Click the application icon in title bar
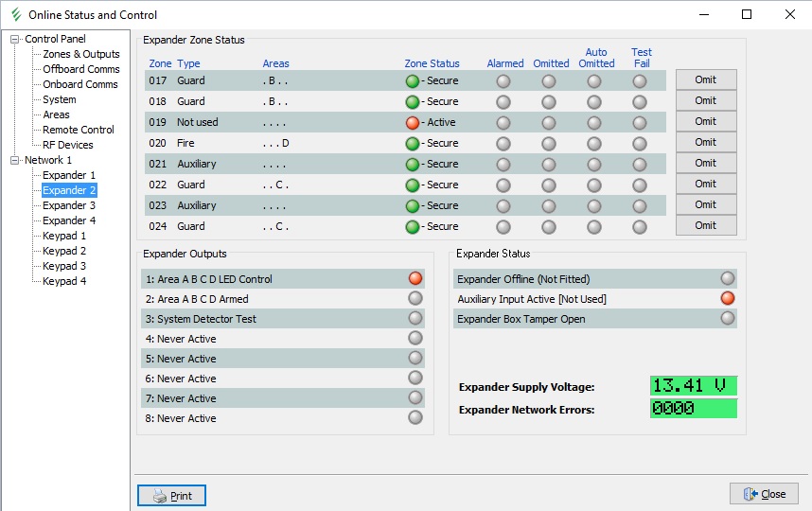This screenshot has height=511, width=812. [x=14, y=14]
